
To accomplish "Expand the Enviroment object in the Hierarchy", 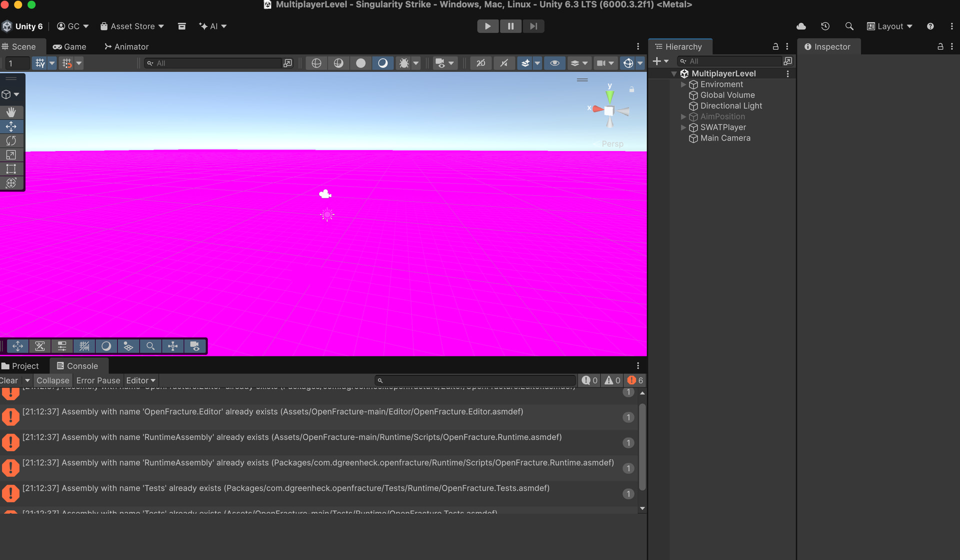I will [x=683, y=84].
